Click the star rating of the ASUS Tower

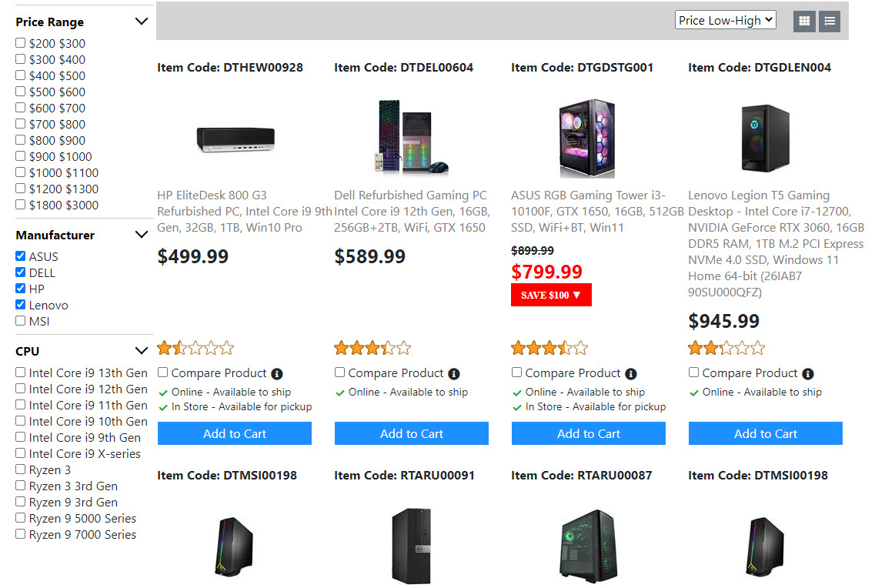tap(549, 349)
